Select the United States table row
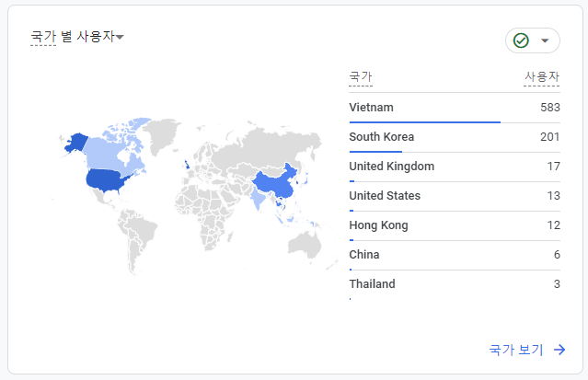588x380 pixels. click(455, 196)
